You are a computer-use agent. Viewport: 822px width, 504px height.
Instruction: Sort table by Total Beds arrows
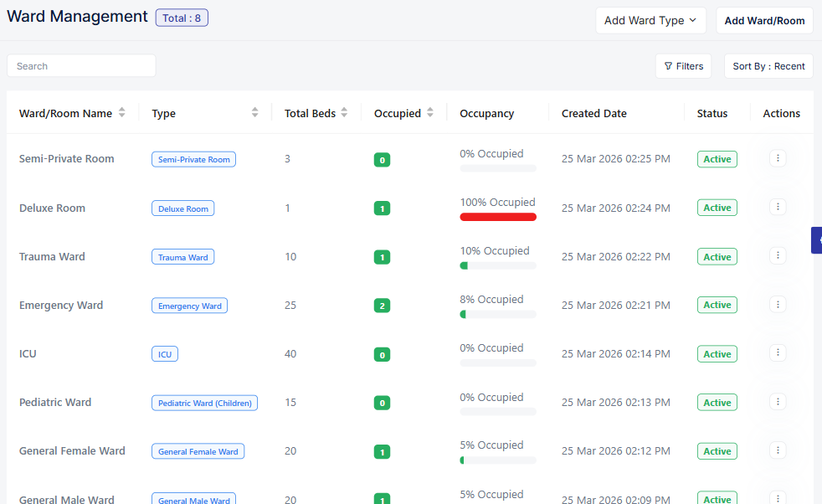344,113
